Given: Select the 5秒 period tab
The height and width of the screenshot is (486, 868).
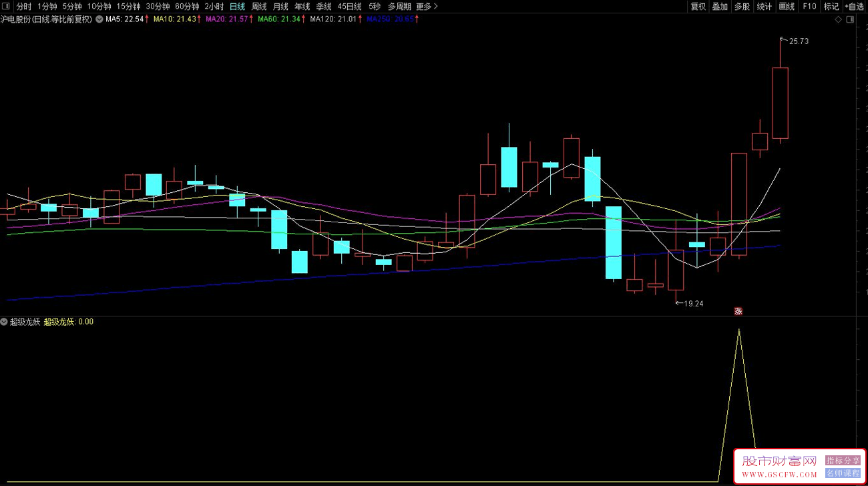Looking at the screenshot, I should [x=375, y=6].
